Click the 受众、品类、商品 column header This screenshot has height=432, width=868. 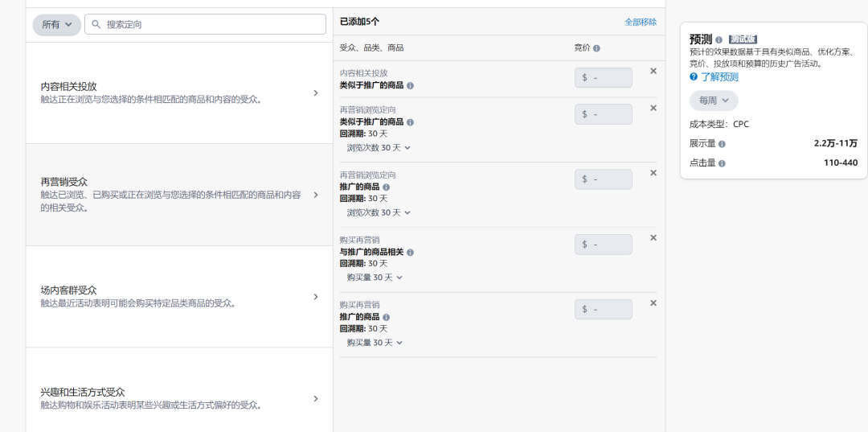tap(371, 48)
